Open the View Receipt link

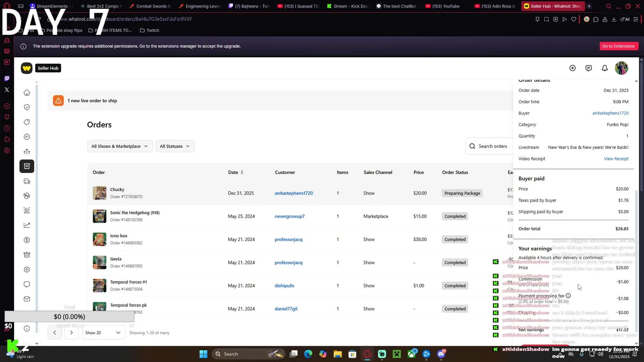point(616,159)
